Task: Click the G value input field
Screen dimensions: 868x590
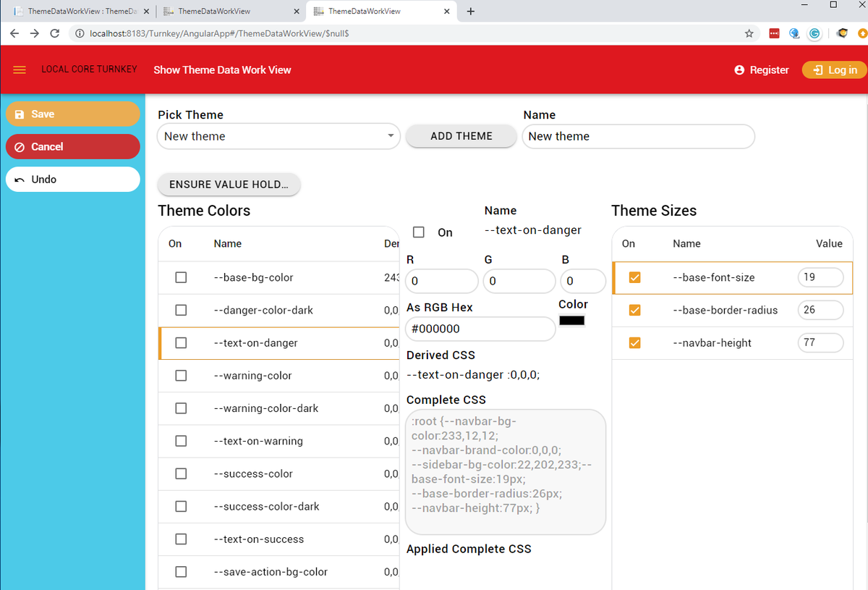Action: 519,281
